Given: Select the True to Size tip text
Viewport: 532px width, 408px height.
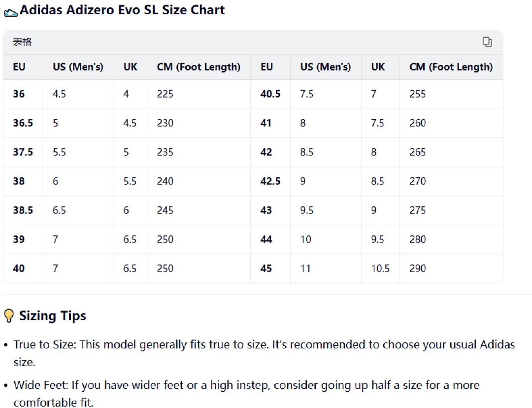Looking at the screenshot, I should coord(264,353).
